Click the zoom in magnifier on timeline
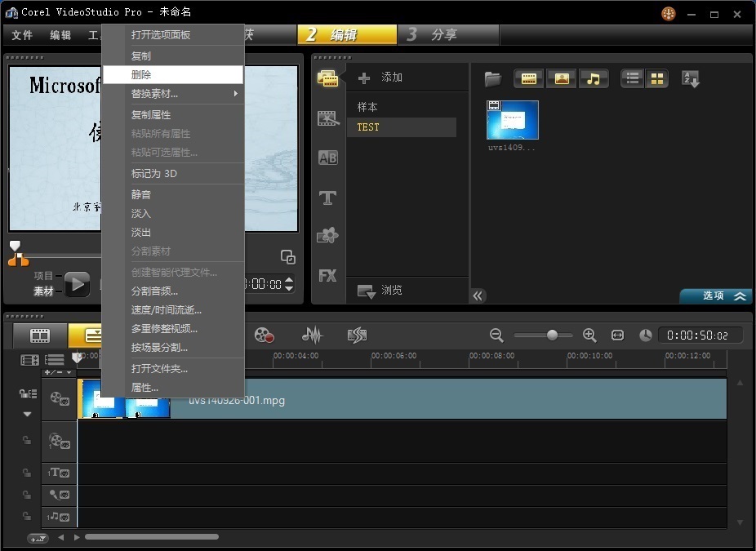The height and width of the screenshot is (551, 756). pos(589,335)
